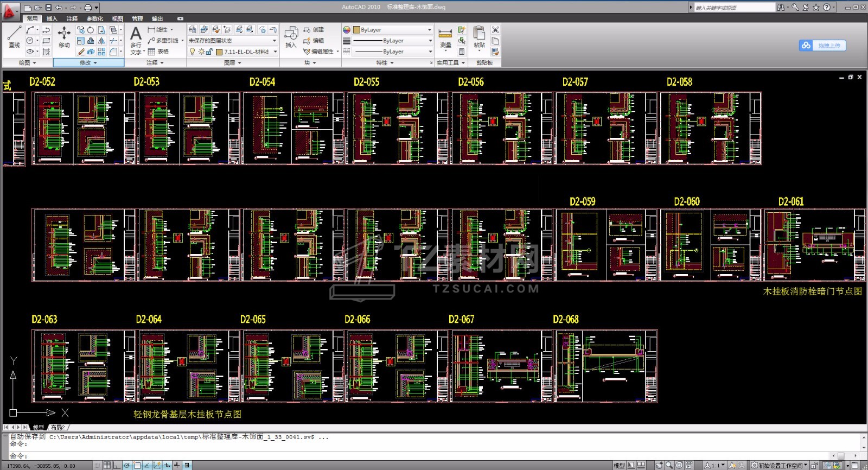The width and height of the screenshot is (868, 470).
Task: Select the 多行文字 multiline text tool
Action: pos(136,38)
